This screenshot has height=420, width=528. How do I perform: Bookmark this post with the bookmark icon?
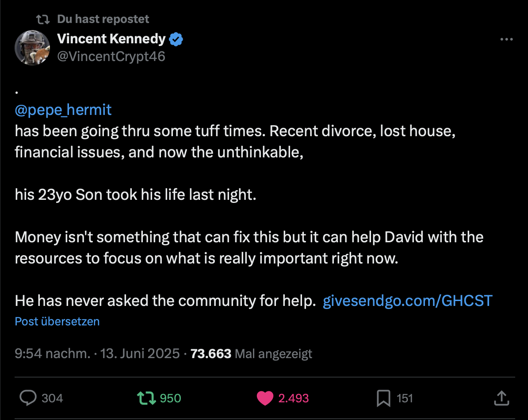(383, 398)
